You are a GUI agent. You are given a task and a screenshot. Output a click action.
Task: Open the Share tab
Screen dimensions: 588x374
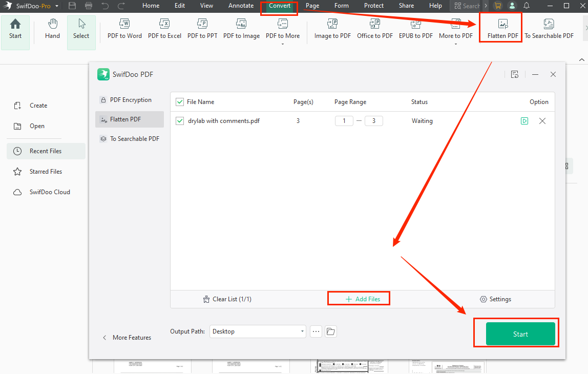click(x=407, y=6)
